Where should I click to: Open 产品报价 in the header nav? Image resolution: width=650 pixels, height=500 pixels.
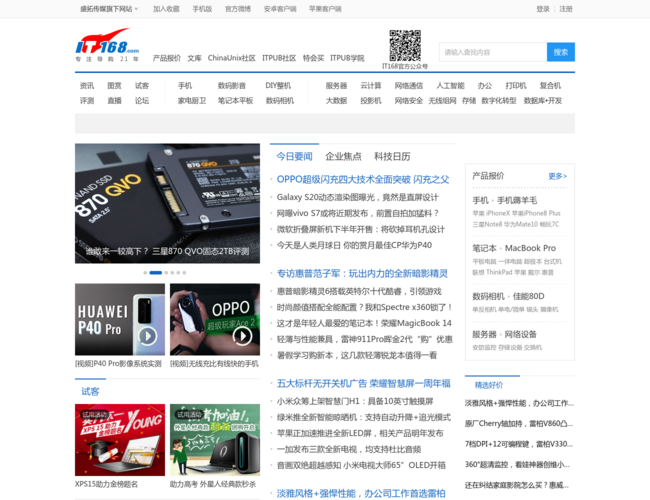coord(167,58)
